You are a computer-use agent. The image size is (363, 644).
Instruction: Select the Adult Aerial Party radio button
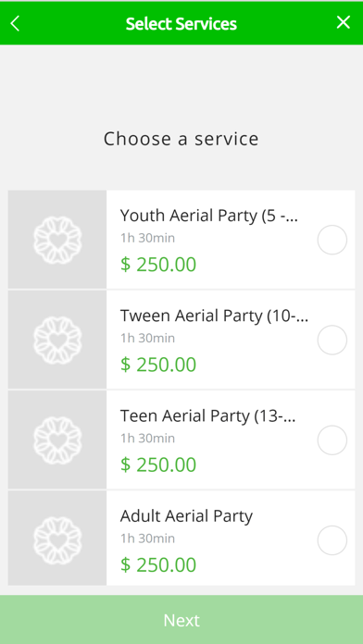point(332,540)
